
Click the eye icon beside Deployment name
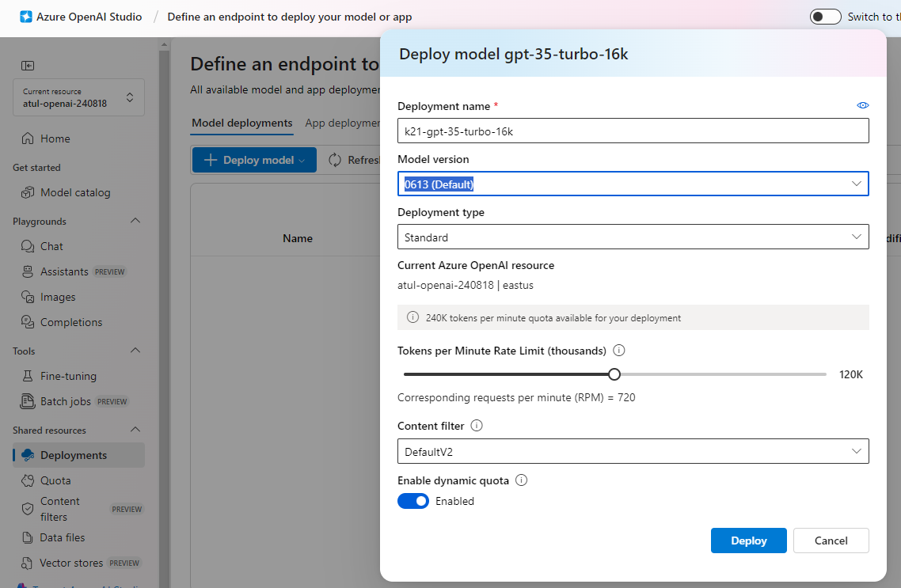point(862,105)
